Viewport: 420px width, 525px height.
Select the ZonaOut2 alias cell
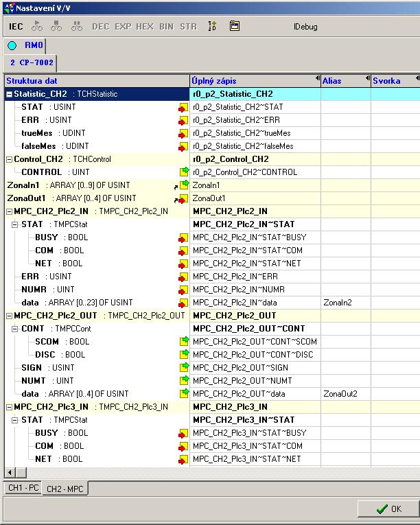tap(346, 394)
